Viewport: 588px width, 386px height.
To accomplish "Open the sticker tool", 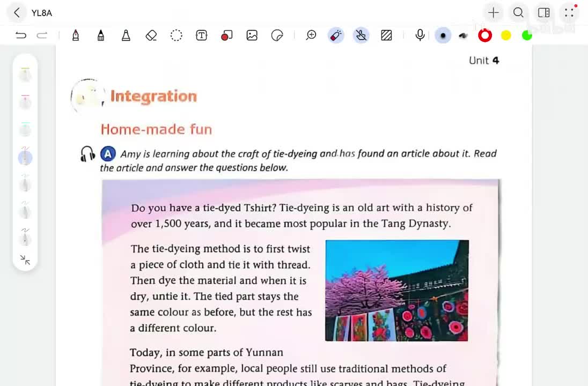I will pos(277,35).
